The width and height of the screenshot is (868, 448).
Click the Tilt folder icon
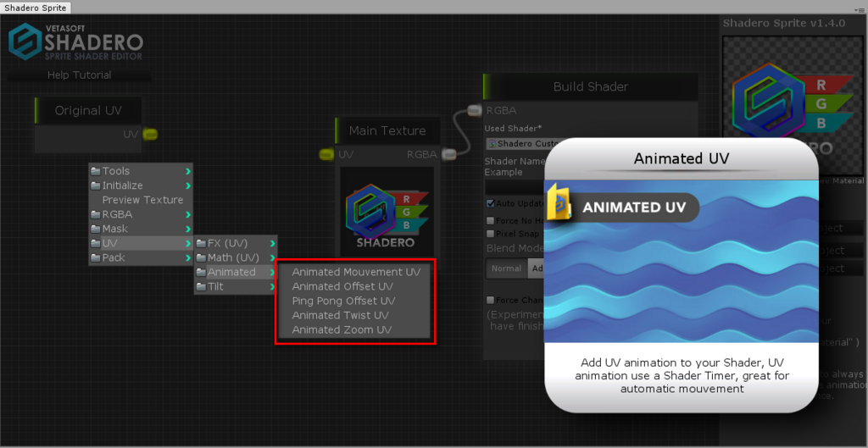[x=201, y=286]
